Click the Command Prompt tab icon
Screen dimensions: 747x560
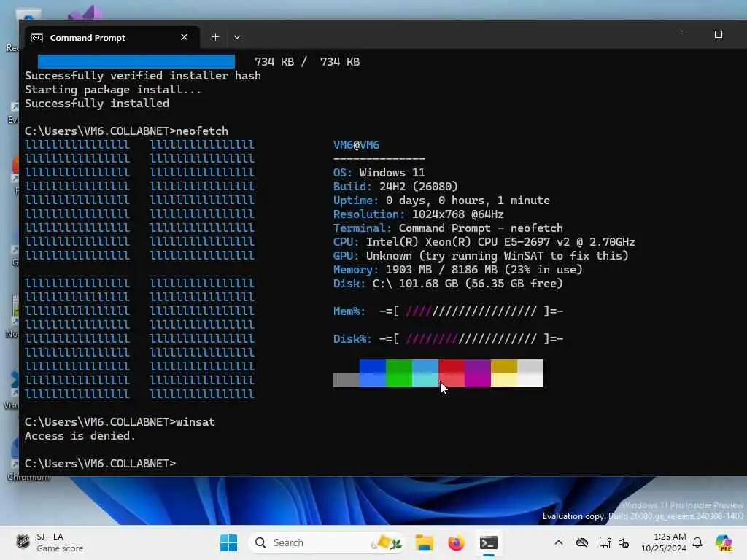[x=37, y=38]
